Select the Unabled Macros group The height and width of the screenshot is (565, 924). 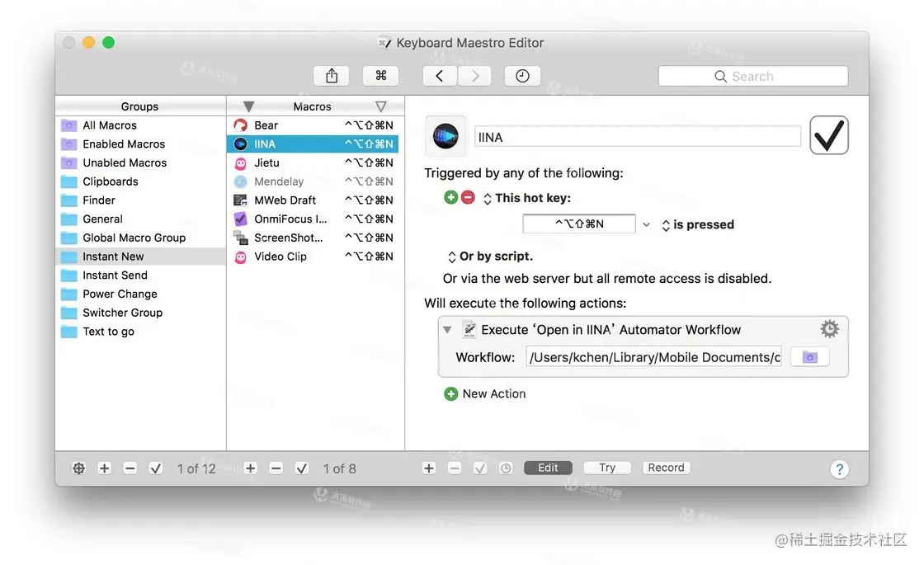[x=141, y=162]
